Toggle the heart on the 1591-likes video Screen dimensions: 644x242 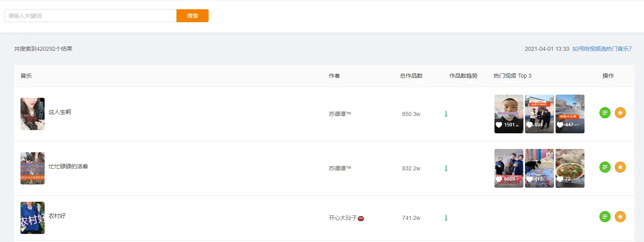pyautogui.click(x=498, y=125)
